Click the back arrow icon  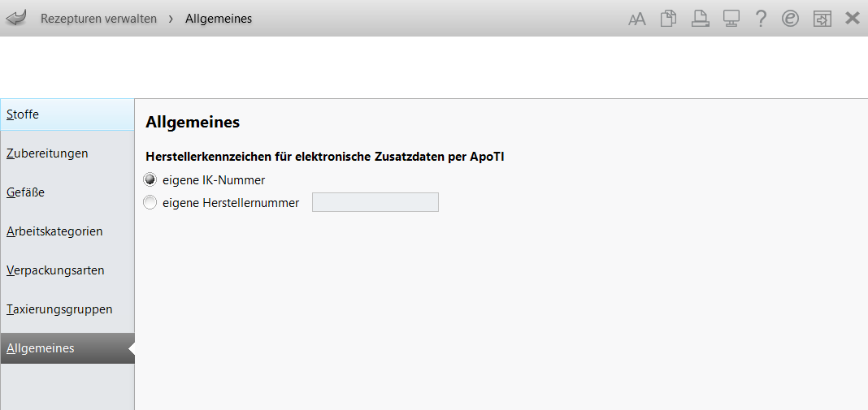(x=16, y=18)
